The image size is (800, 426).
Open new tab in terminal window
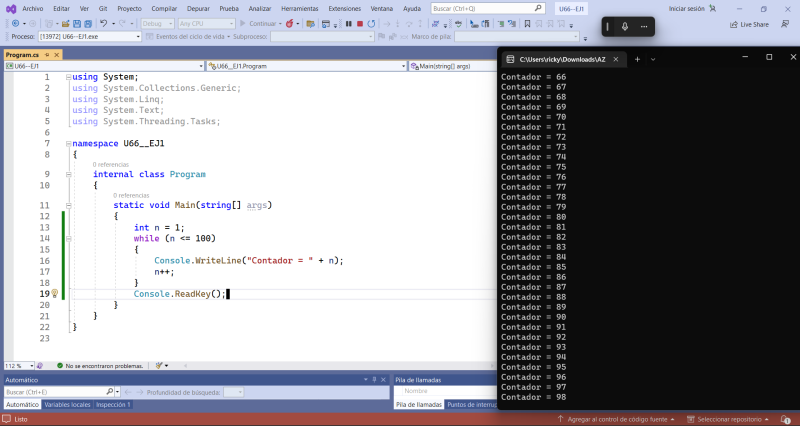[637, 58]
